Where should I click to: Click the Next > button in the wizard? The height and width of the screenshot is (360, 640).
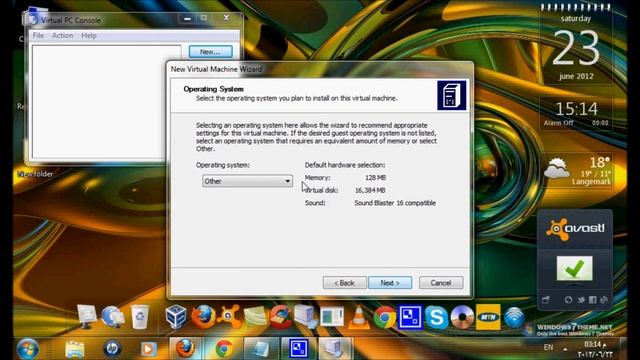point(390,282)
